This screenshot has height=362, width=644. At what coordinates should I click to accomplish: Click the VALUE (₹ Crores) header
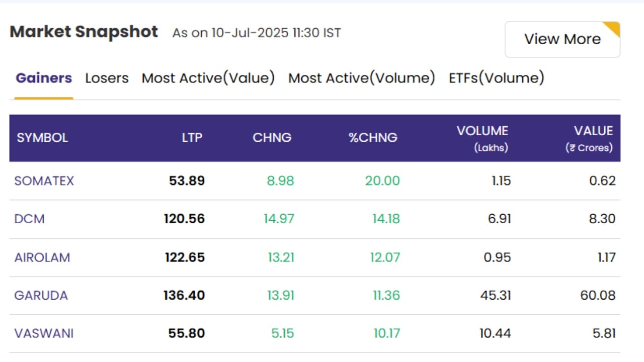(589, 138)
